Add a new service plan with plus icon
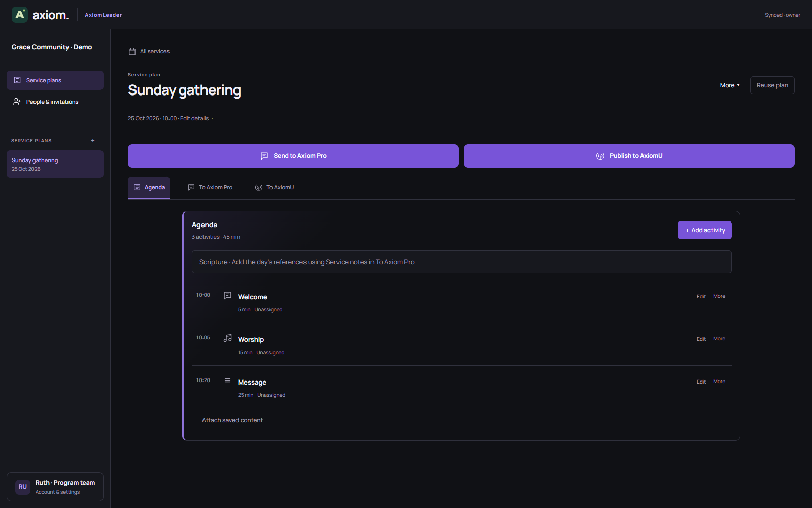Screen dimensions: 812x508 [93, 141]
